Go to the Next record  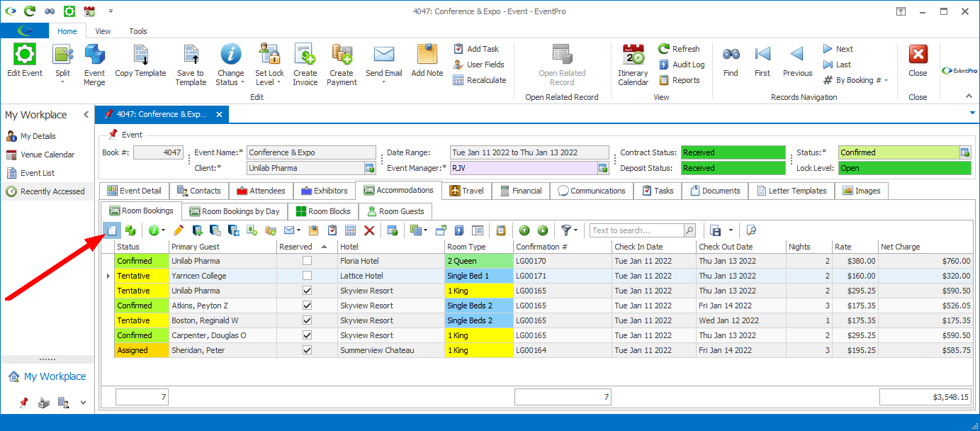[x=838, y=49]
